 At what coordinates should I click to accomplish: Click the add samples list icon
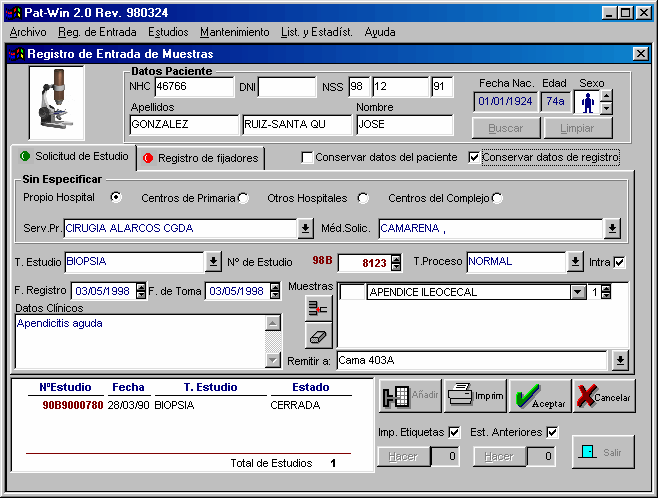(x=318, y=309)
